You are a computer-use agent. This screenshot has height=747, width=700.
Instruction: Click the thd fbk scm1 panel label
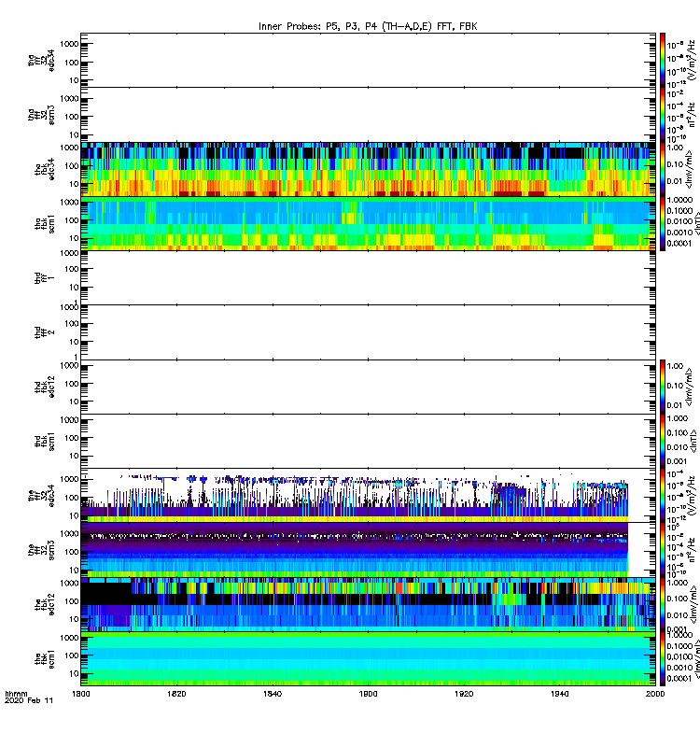pyautogui.click(x=45, y=441)
